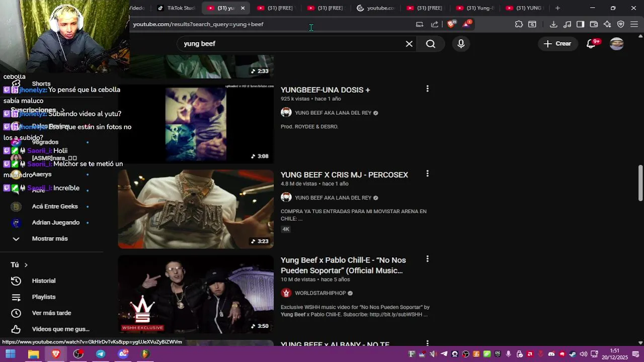Open Brave Rewards triangle icon
Viewport: 644px width, 362px height.
pyautogui.click(x=466, y=24)
